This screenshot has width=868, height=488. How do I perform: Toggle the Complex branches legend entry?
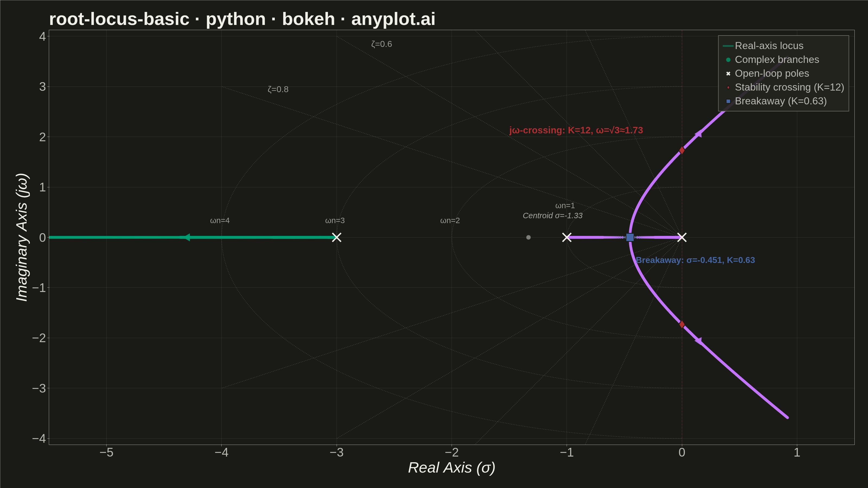pyautogui.click(x=772, y=60)
